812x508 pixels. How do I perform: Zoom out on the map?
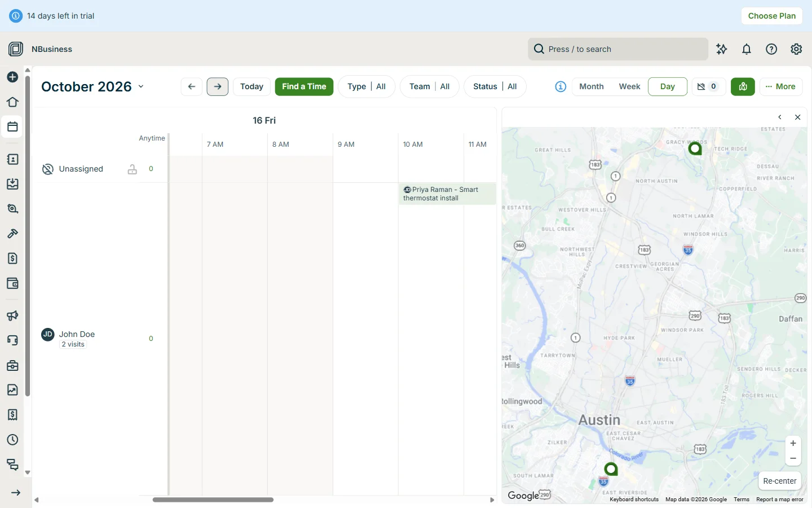point(793,458)
